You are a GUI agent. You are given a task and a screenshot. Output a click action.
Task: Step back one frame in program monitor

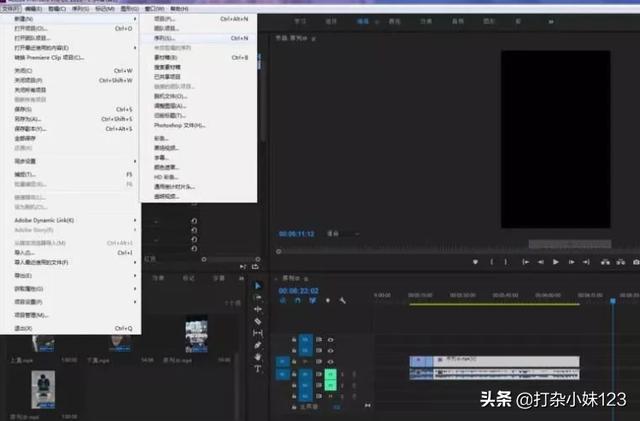pos(541,262)
